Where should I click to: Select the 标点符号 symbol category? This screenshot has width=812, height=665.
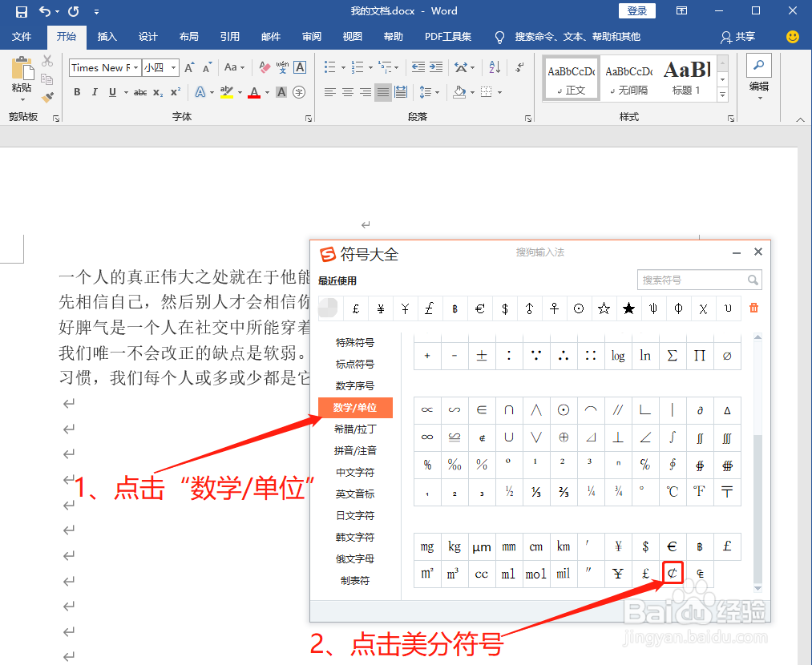point(355,365)
